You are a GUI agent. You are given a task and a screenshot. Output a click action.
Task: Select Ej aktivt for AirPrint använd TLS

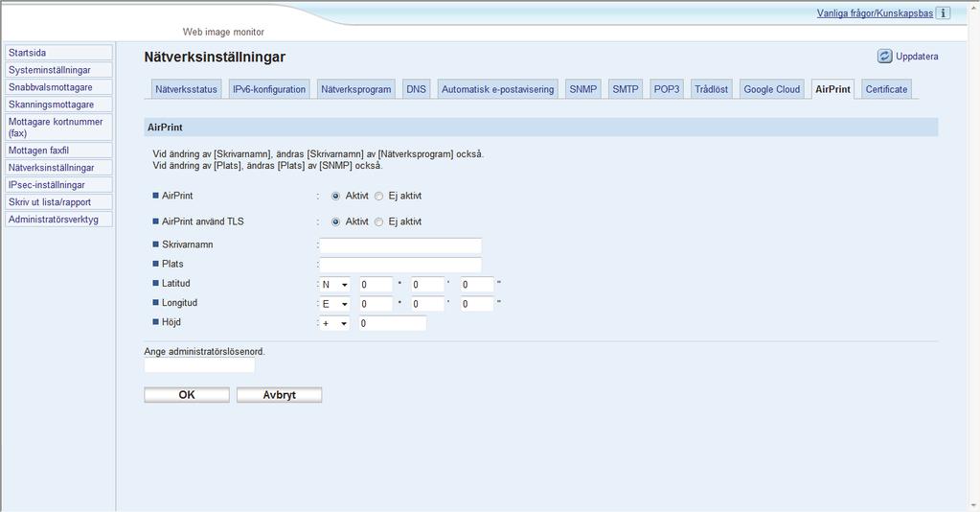(378, 221)
